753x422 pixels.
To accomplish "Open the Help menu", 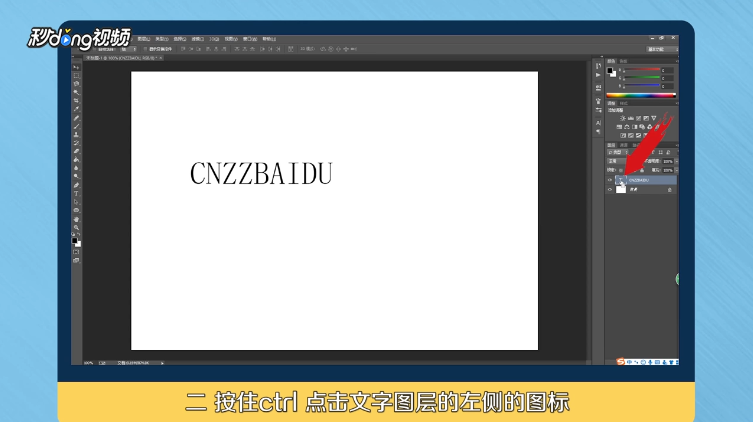I will click(269, 39).
